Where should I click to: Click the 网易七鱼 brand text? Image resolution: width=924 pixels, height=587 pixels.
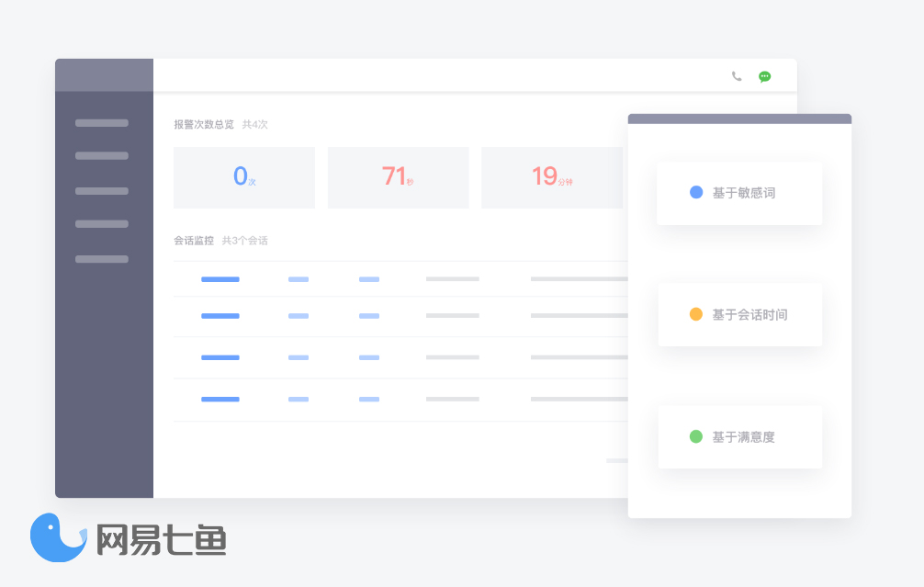click(x=161, y=540)
